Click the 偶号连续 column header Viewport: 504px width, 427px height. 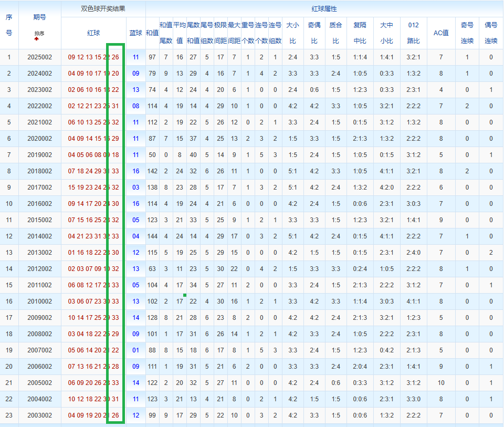[x=491, y=33]
